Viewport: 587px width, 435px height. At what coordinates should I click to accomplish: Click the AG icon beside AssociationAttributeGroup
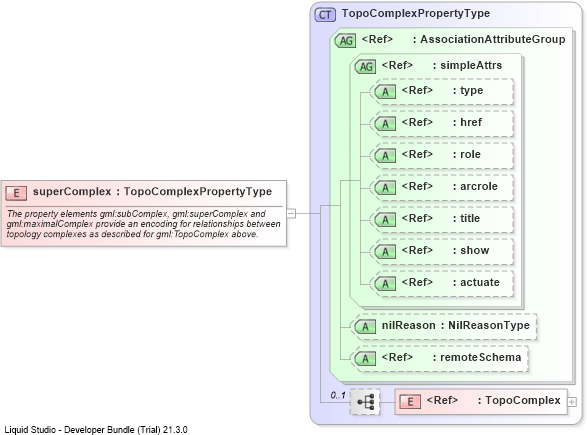[x=345, y=40]
